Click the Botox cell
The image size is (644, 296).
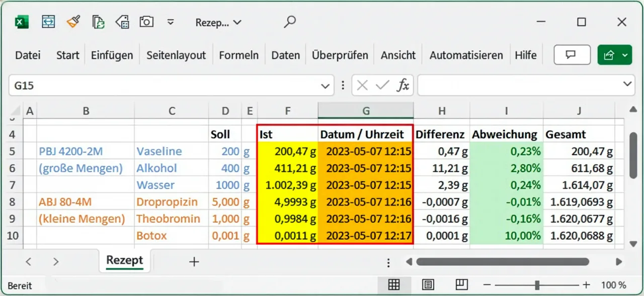tap(172, 236)
